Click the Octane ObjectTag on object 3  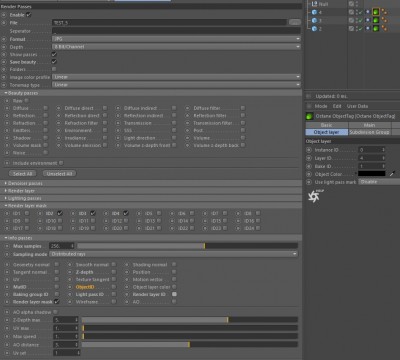click(376, 20)
